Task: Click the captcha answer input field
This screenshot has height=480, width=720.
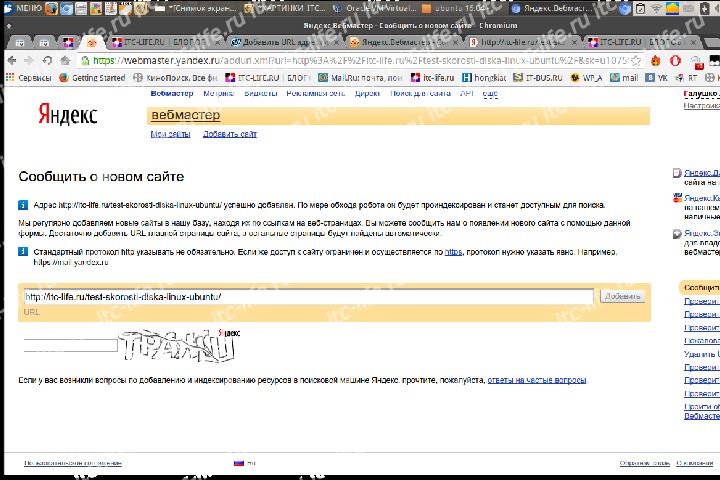Action: (x=70, y=345)
